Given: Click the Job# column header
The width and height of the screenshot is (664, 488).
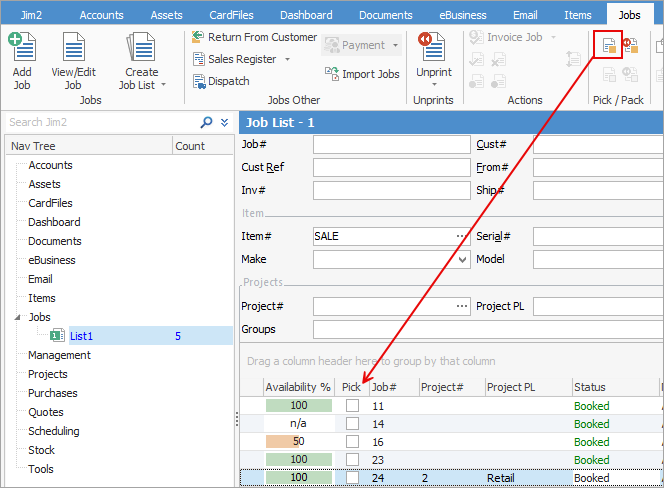Looking at the screenshot, I should tap(394, 387).
